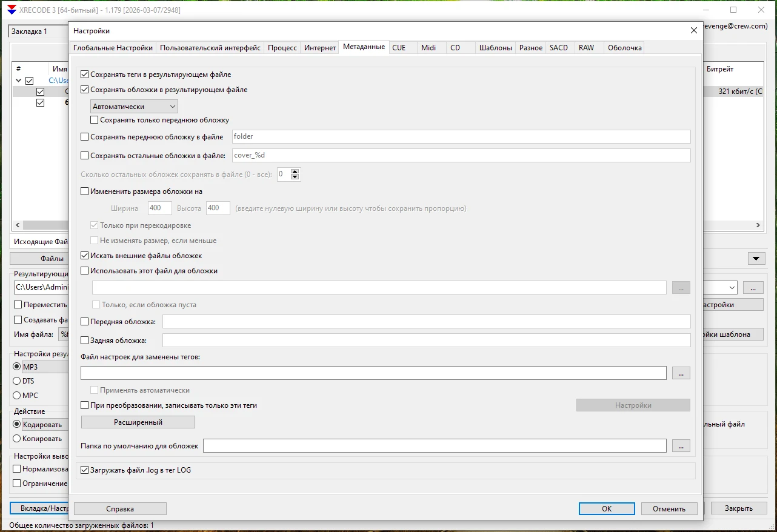Click the XRECODE app icon in title bar
777x532 pixels.
[x=12, y=10]
